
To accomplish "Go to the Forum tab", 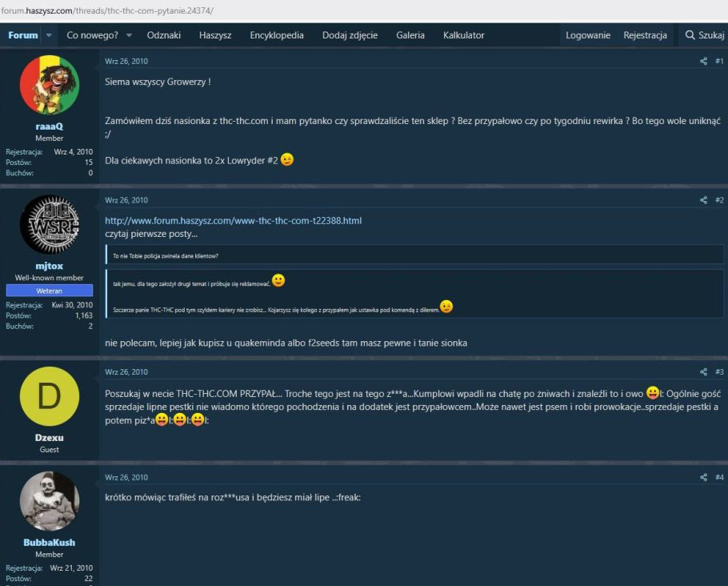I will 22,35.
